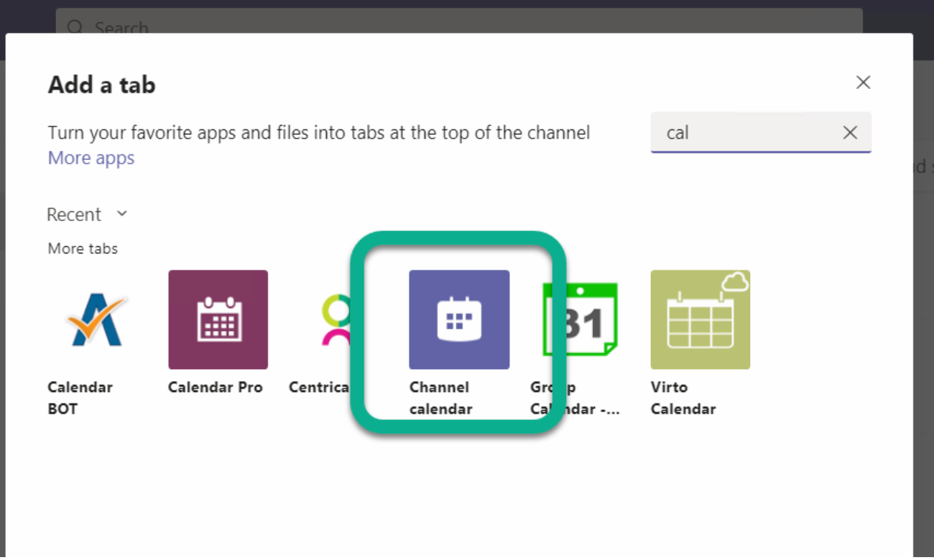Close the Add a tab dialog

coord(863,82)
